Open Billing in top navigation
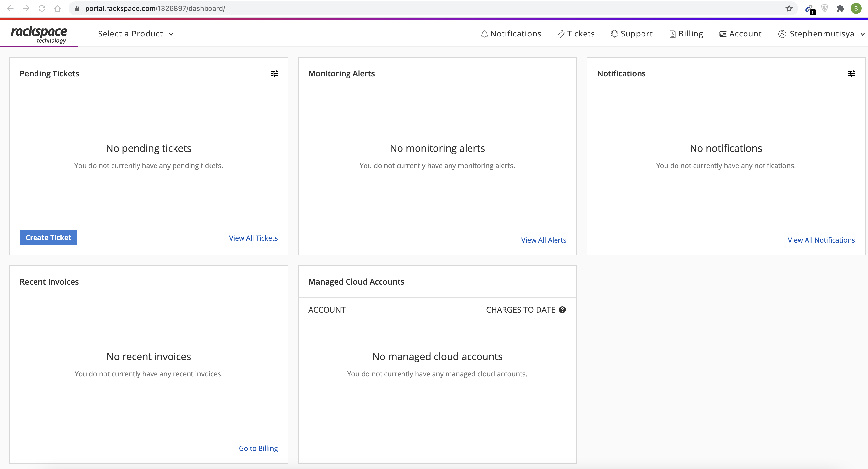 686,34
